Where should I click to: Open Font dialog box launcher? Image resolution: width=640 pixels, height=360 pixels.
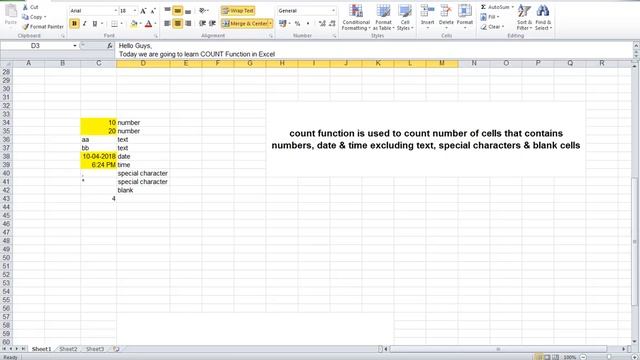tap(156, 36)
